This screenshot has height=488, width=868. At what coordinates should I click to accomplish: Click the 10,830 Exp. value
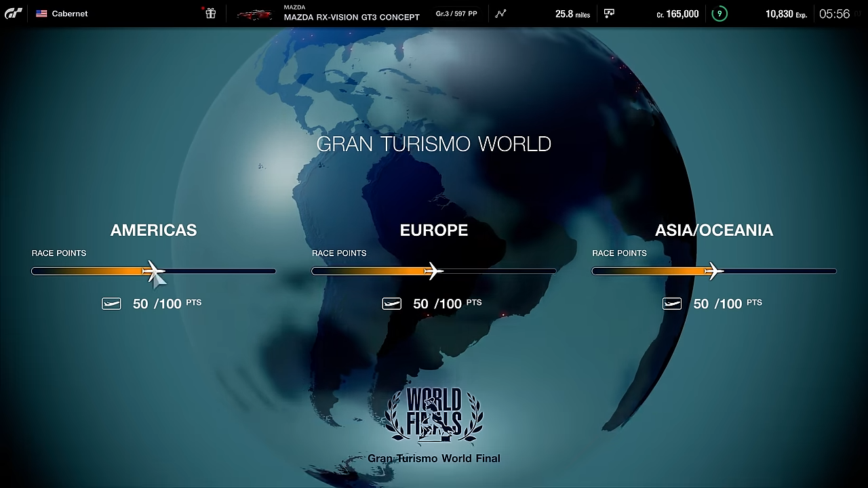point(786,14)
